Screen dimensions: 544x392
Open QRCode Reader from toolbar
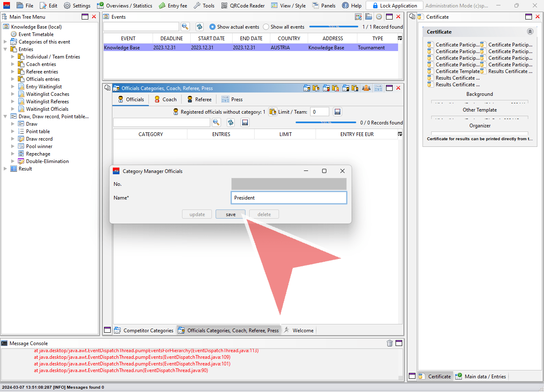[243, 5]
